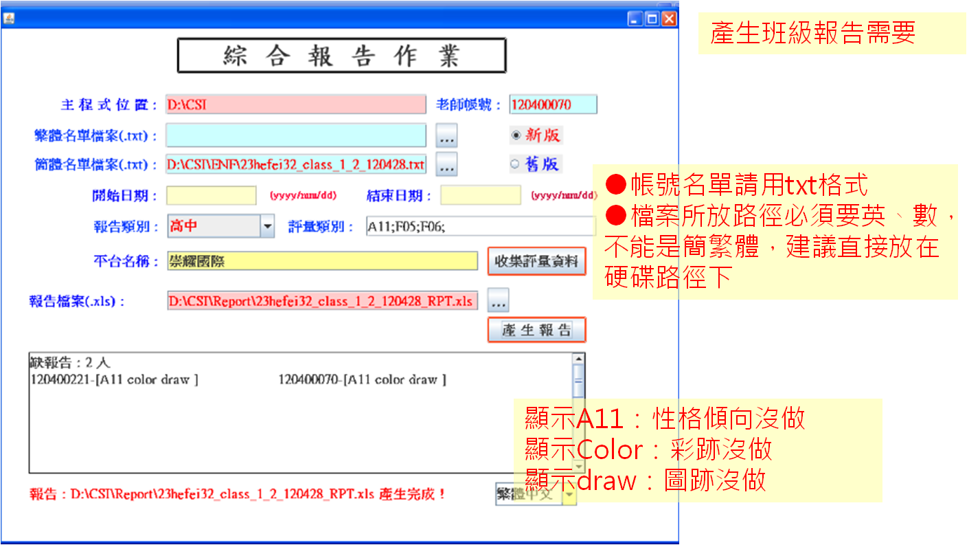Click the 收集評量資料 button
Viewport: 980px width, 545px height.
click(536, 262)
